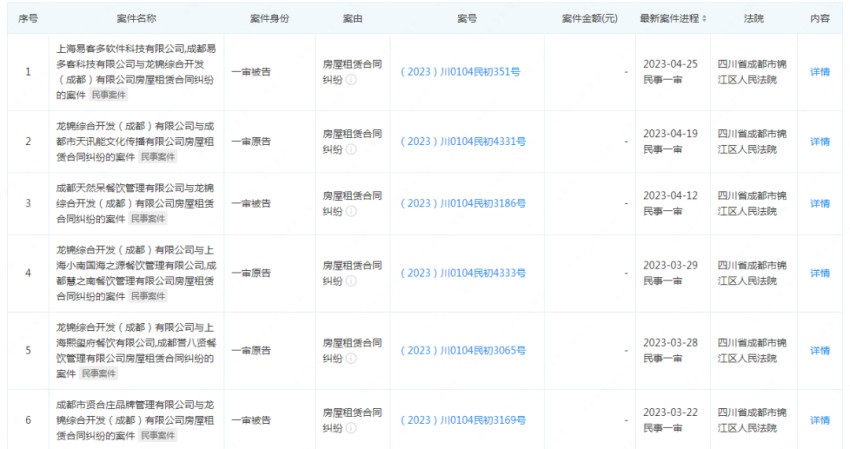This screenshot has height=449, width=850.
Task: Click 民事案件 tag in row 5
Action: pos(99,373)
